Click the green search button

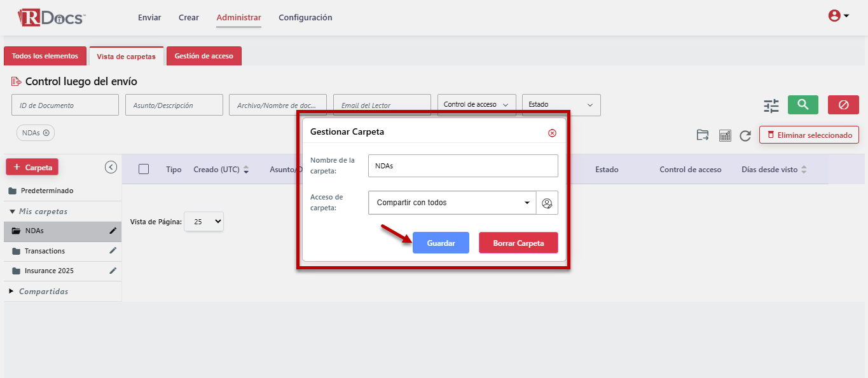(803, 105)
